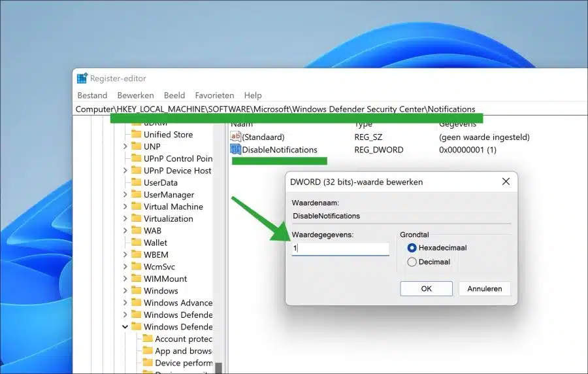588x374 pixels.
Task: Collapse the expanded Windows Defende node
Action: pyautogui.click(x=125, y=327)
